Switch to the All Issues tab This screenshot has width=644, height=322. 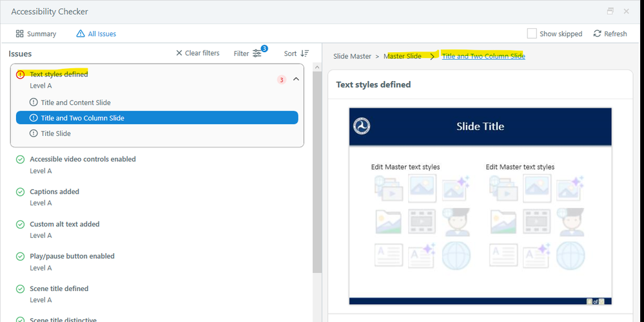click(x=96, y=34)
